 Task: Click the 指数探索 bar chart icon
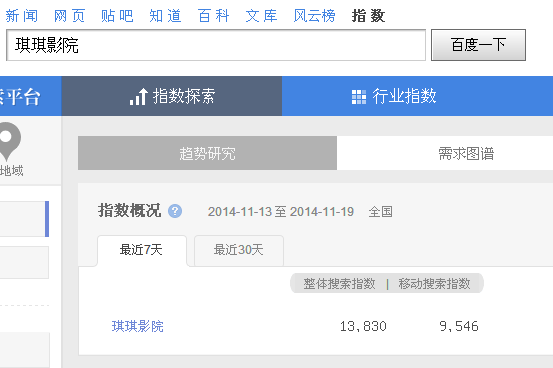(x=139, y=96)
